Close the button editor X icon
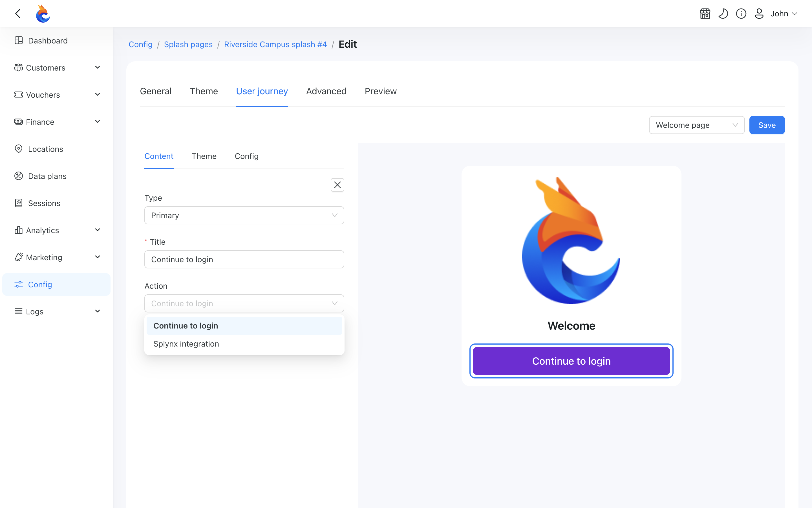The width and height of the screenshot is (812, 508). coord(337,185)
